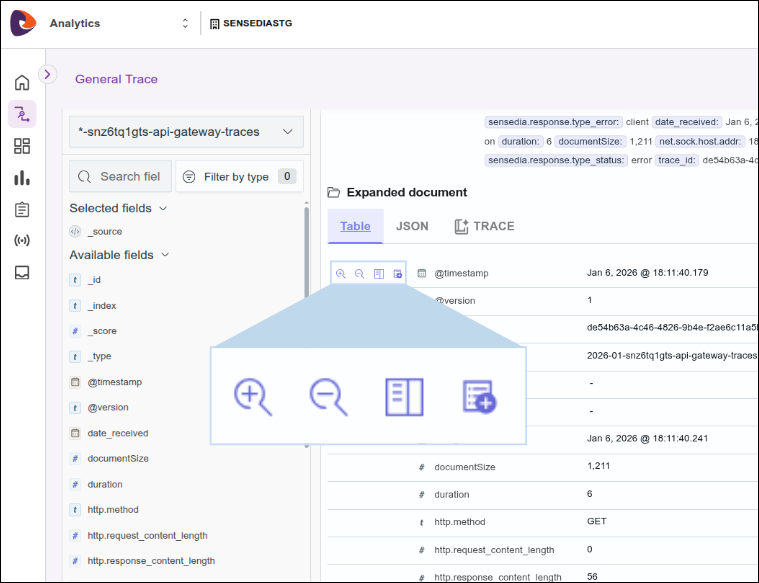Open the clipboard reports icon
759x583 pixels.
tap(22, 209)
